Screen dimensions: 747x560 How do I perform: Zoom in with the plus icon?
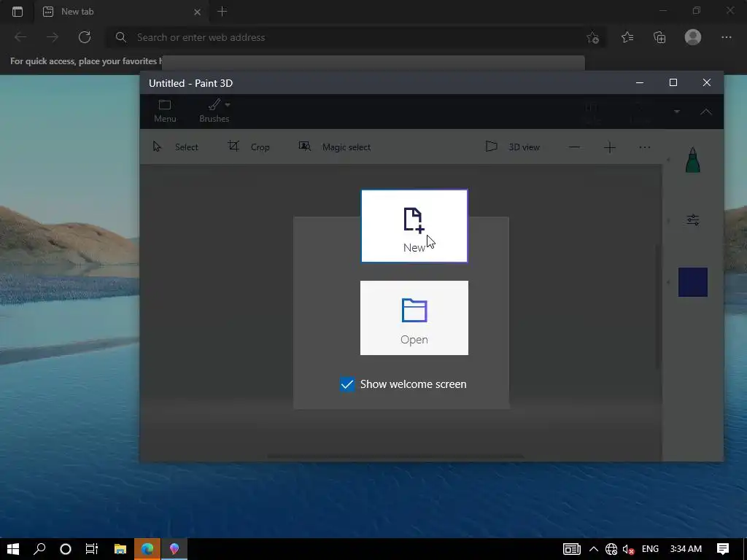610,147
